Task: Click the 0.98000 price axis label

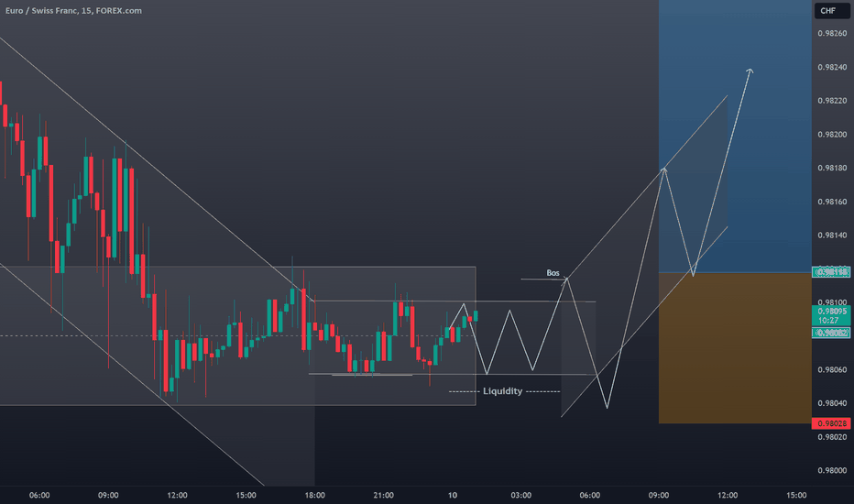Action: (x=832, y=471)
